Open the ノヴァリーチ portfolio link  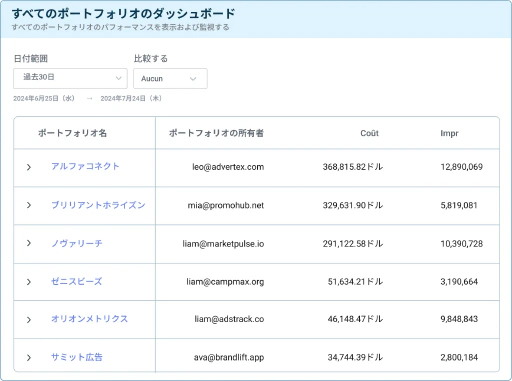[77, 243]
